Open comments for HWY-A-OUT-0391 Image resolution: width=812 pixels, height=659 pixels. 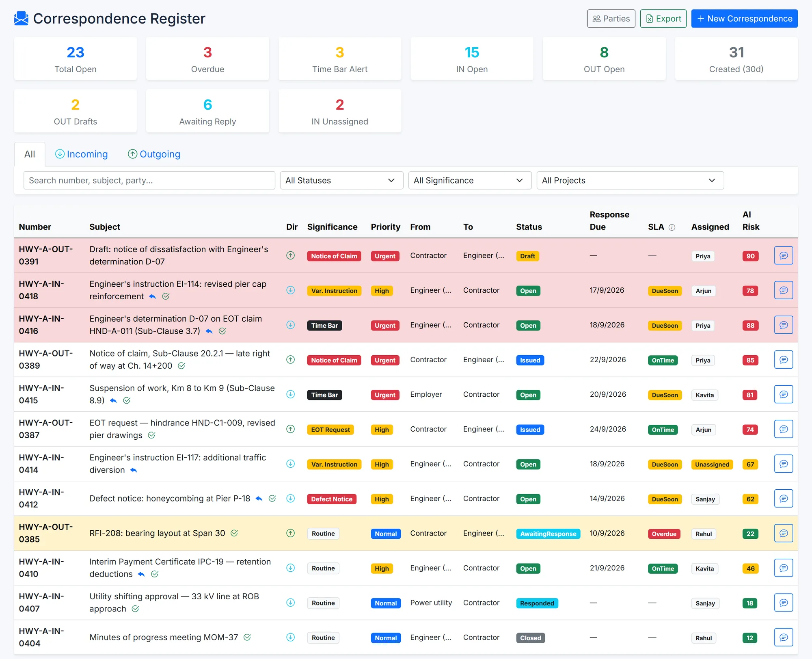pos(783,256)
